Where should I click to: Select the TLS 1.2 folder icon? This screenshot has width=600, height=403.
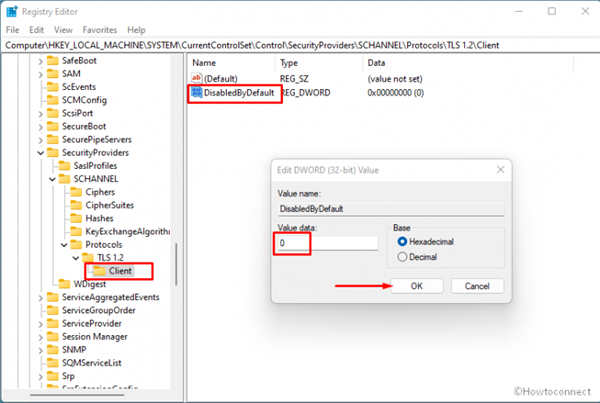pyautogui.click(x=88, y=258)
